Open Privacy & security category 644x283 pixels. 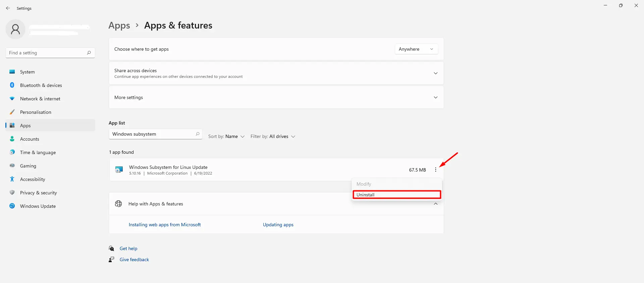50,193
